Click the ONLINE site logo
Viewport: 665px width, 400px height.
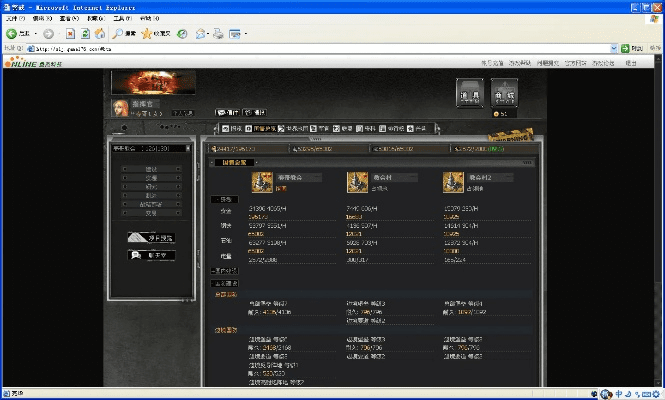pos(33,62)
